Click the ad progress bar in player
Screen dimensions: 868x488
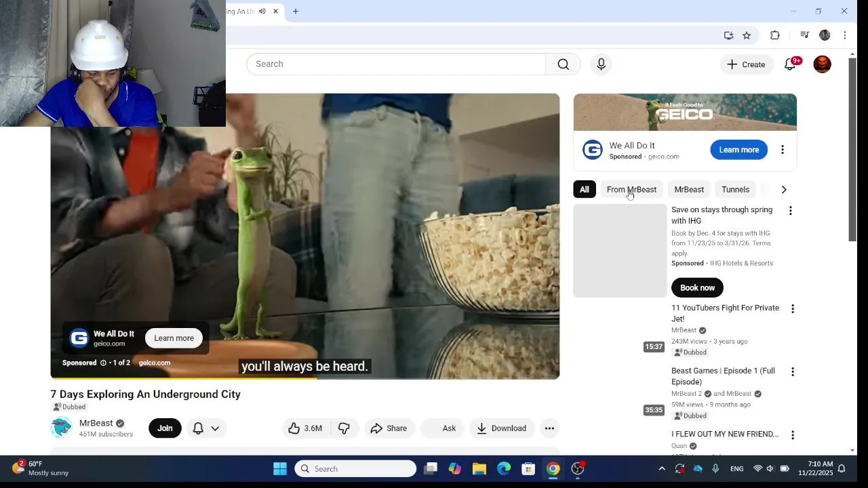305,378
